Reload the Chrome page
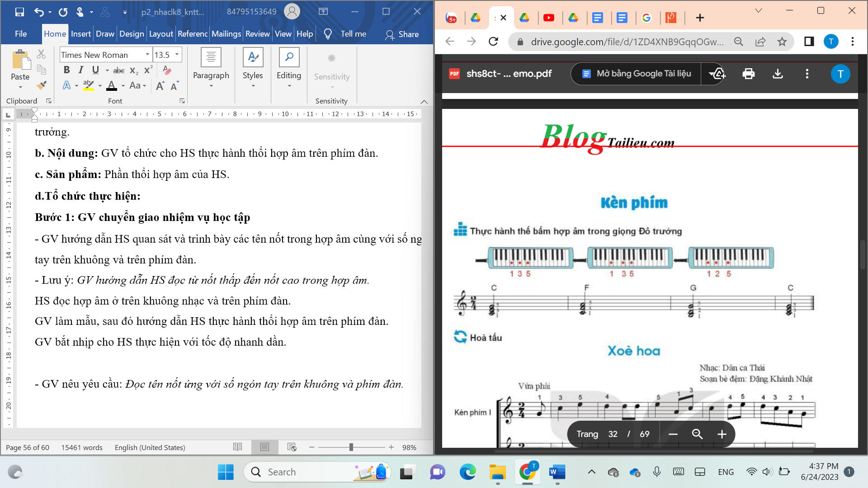The width and height of the screenshot is (868, 488). (493, 42)
